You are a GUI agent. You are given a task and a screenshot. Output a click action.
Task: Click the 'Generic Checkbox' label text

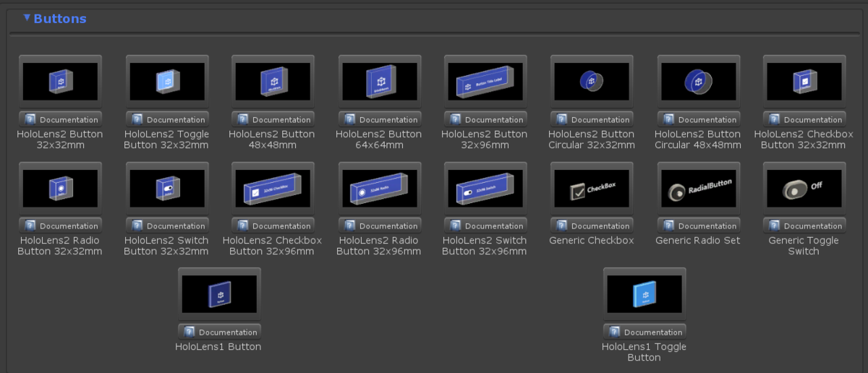point(592,240)
